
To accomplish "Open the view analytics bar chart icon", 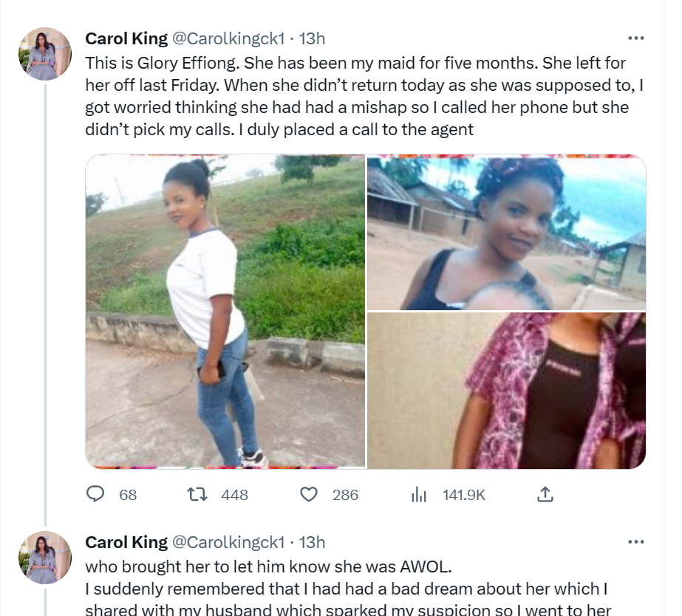I will pyautogui.click(x=419, y=494).
